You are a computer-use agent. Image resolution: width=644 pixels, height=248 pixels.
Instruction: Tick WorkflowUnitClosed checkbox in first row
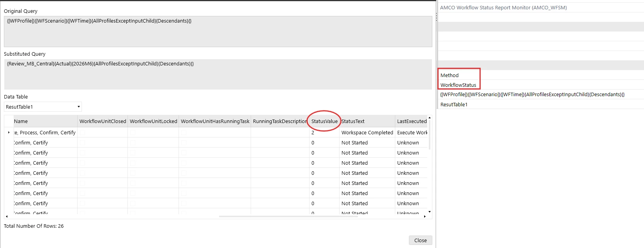(82, 132)
